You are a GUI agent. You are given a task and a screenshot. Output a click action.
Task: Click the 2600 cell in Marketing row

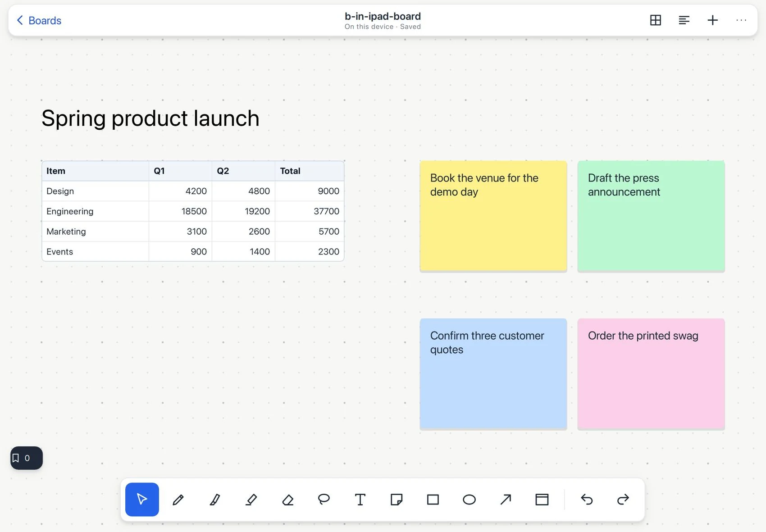(243, 232)
